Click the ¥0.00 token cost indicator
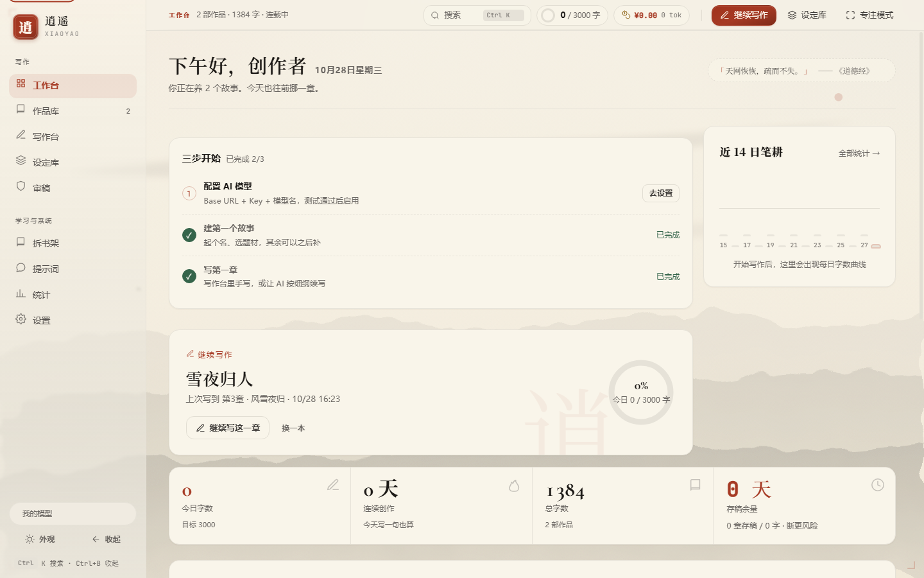Image resolution: width=924 pixels, height=578 pixels. click(x=651, y=15)
